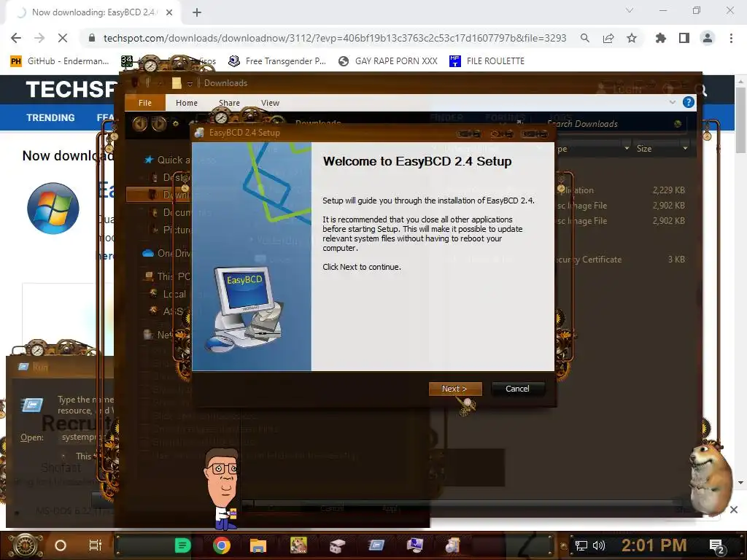The image size is (747, 560).
Task: Open Run dialog taskbar icon
Action: 376,545
